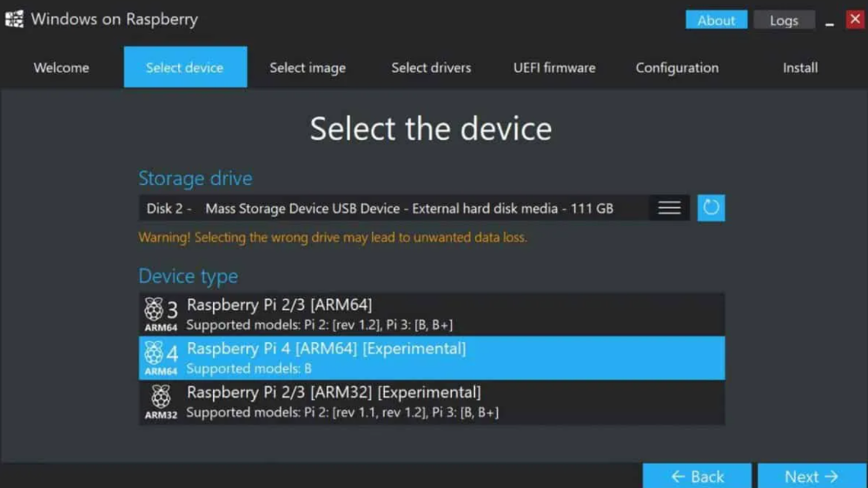The width and height of the screenshot is (868, 488).
Task: Close the Windows on Raspberry window
Action: [854, 19]
